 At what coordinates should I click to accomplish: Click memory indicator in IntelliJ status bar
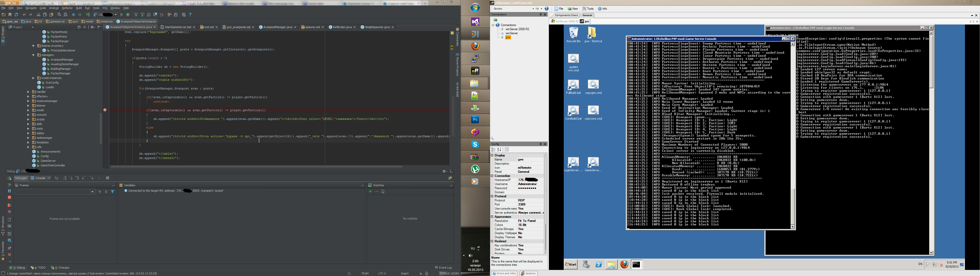click(x=449, y=273)
